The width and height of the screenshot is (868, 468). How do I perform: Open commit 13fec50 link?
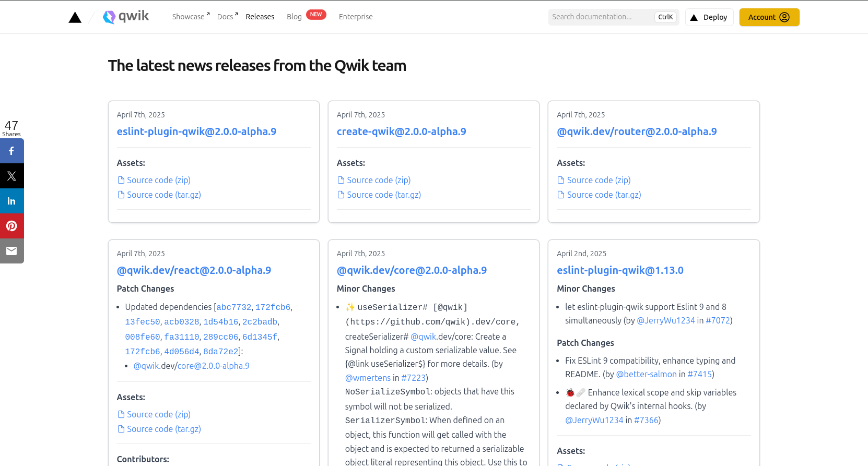click(x=143, y=322)
